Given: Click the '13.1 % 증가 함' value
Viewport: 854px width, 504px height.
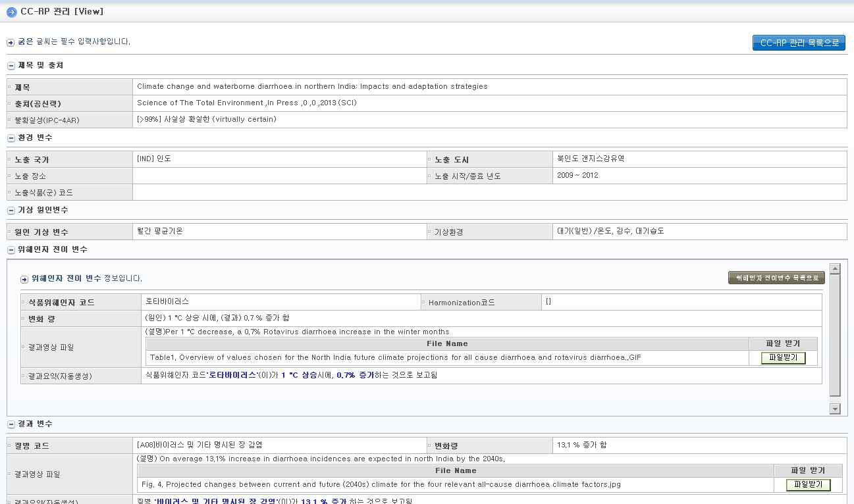Looking at the screenshot, I should tap(582, 445).
